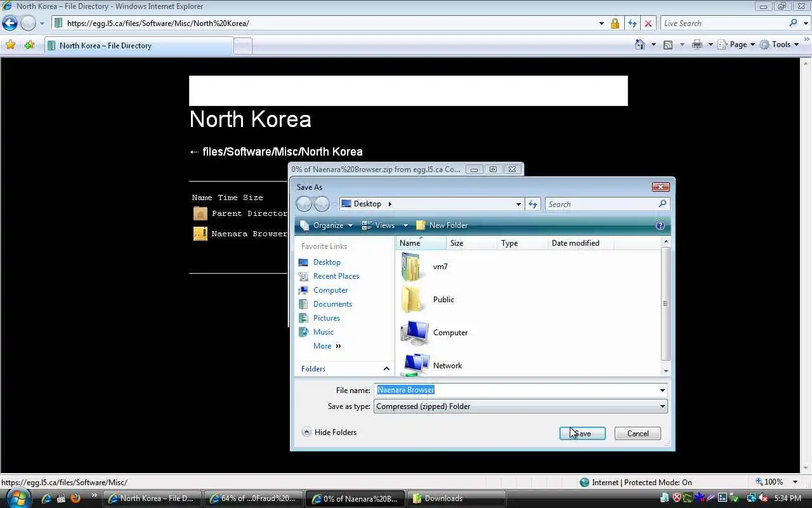Switch to 64% of Fraud download taskbar item
The image size is (812, 508).
coord(255,498)
